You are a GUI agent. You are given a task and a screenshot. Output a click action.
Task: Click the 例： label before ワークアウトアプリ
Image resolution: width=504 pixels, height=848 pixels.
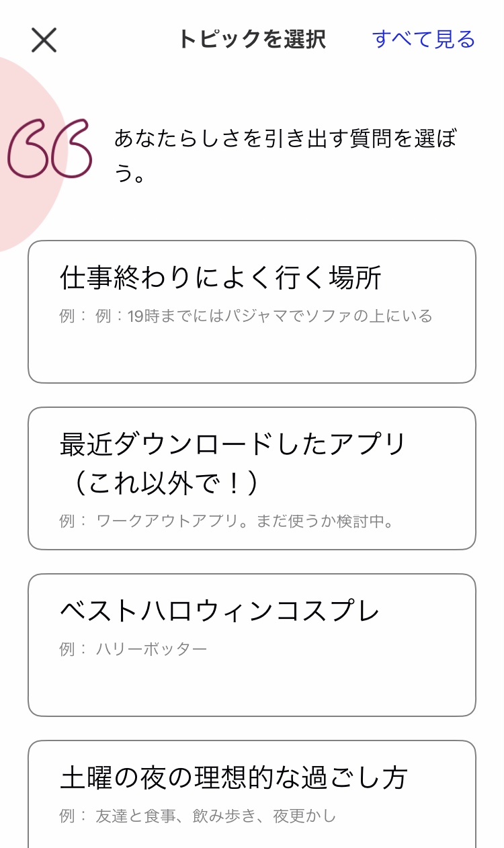(73, 521)
